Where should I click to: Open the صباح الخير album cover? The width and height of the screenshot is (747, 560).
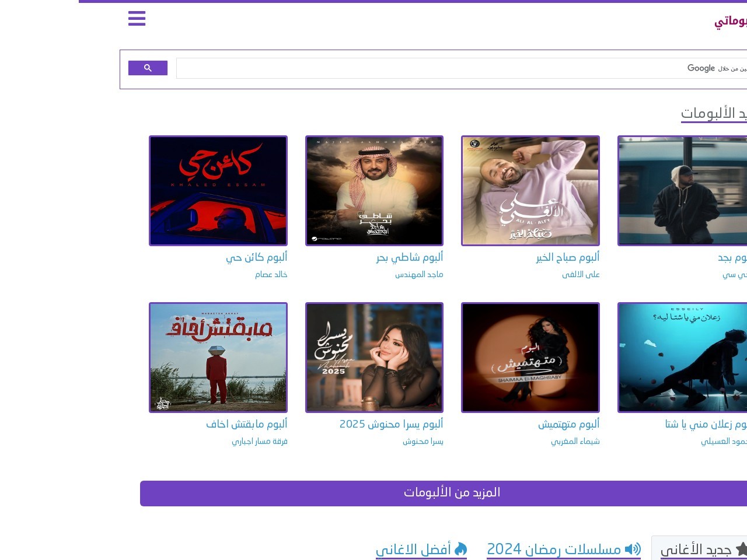pos(530,191)
